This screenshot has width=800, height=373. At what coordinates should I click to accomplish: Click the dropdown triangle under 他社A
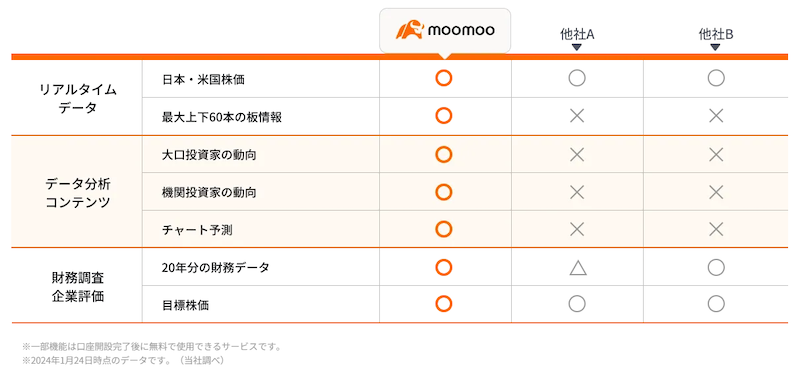pos(577,47)
